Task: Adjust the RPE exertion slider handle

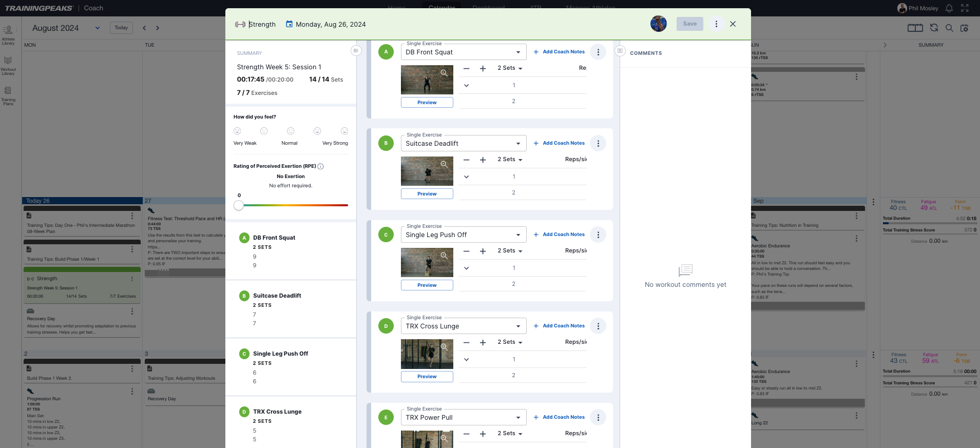Action: coord(239,205)
